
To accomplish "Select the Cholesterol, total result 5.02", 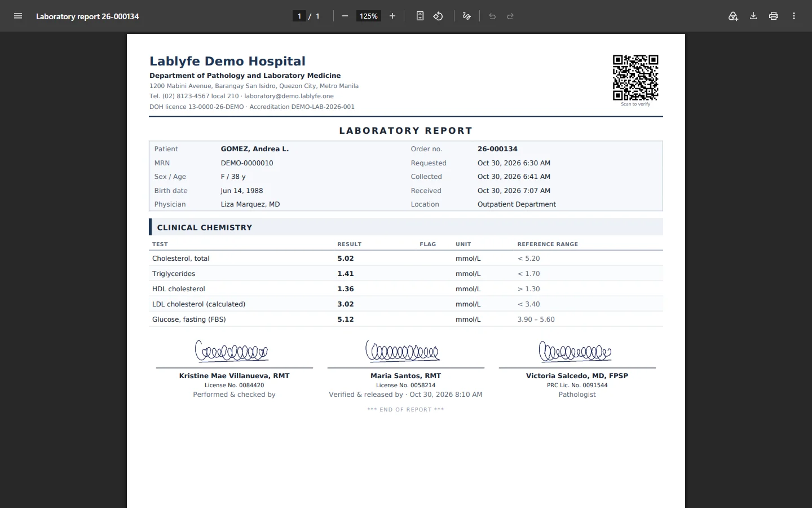I will 346,259.
